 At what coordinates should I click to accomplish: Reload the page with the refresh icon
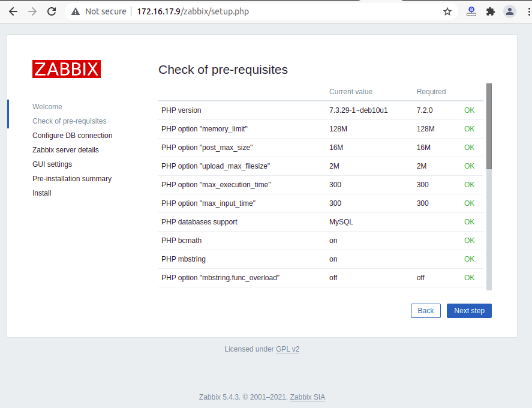pyautogui.click(x=52, y=11)
